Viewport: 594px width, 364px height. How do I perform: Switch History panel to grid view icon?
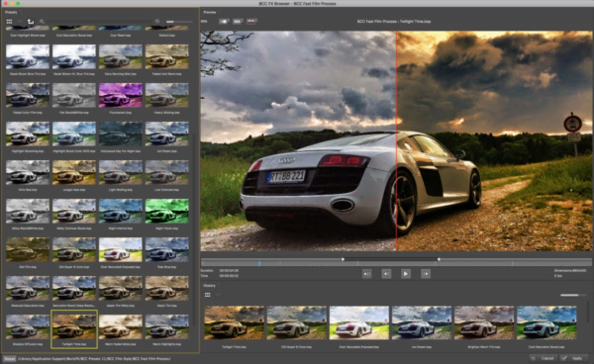coord(207,295)
